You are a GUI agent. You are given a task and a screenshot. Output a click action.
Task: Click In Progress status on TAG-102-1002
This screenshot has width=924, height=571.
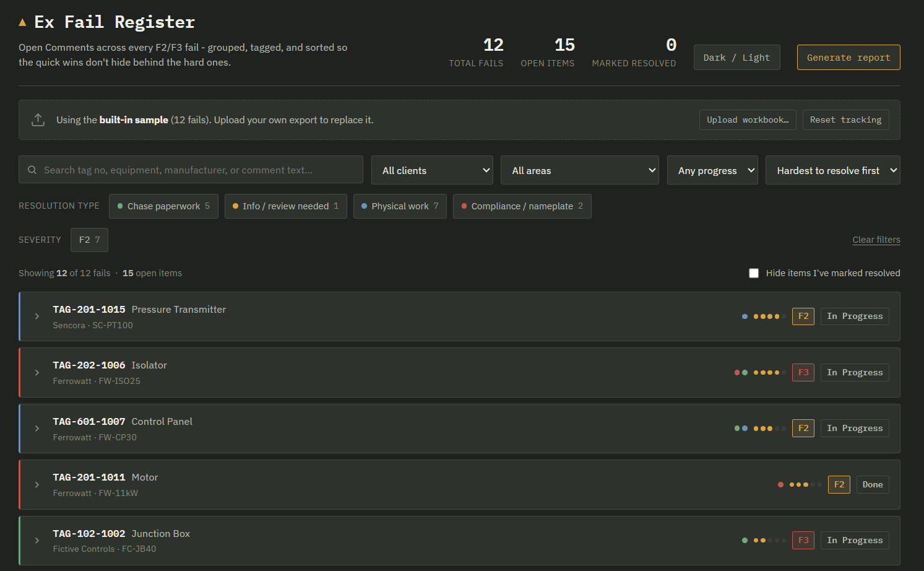click(855, 541)
